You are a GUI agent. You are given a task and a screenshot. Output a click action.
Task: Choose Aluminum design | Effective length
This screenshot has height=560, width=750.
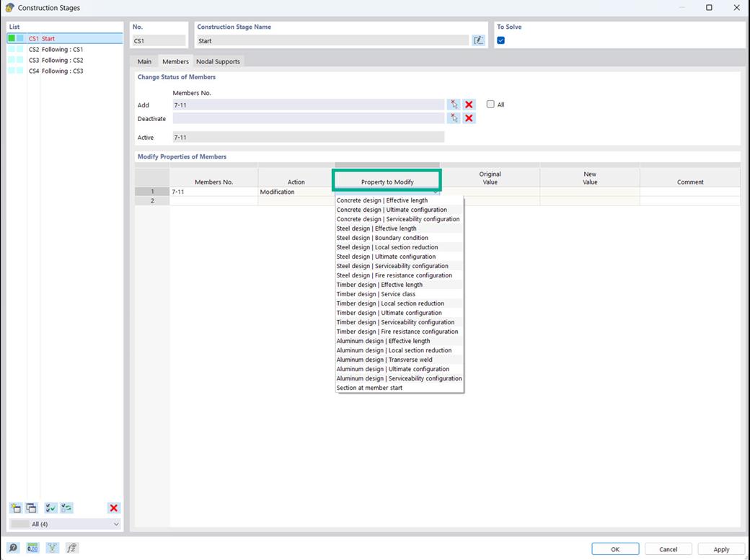[x=399, y=341]
